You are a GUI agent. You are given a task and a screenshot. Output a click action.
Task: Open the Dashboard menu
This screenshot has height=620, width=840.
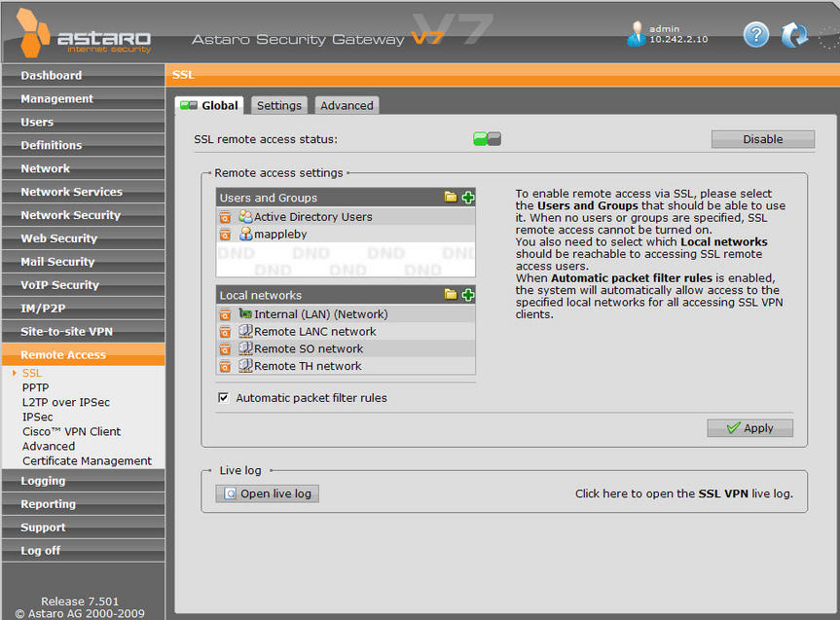[x=83, y=76]
